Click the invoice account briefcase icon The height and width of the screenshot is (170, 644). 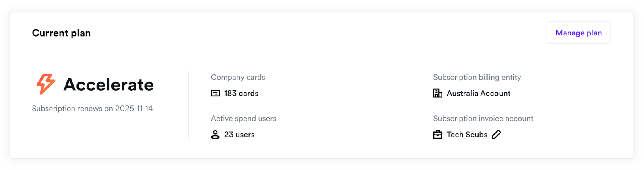click(x=438, y=135)
